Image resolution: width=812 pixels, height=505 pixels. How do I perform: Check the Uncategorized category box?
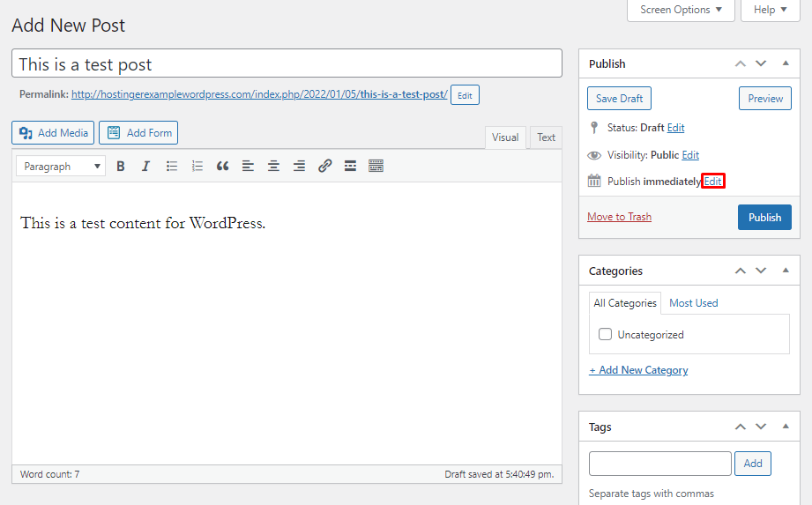pyautogui.click(x=606, y=335)
